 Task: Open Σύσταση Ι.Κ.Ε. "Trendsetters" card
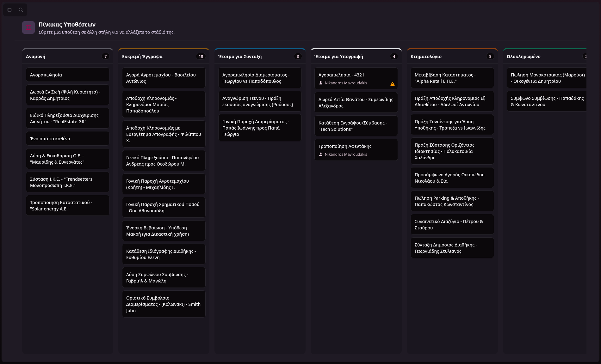[x=68, y=182]
